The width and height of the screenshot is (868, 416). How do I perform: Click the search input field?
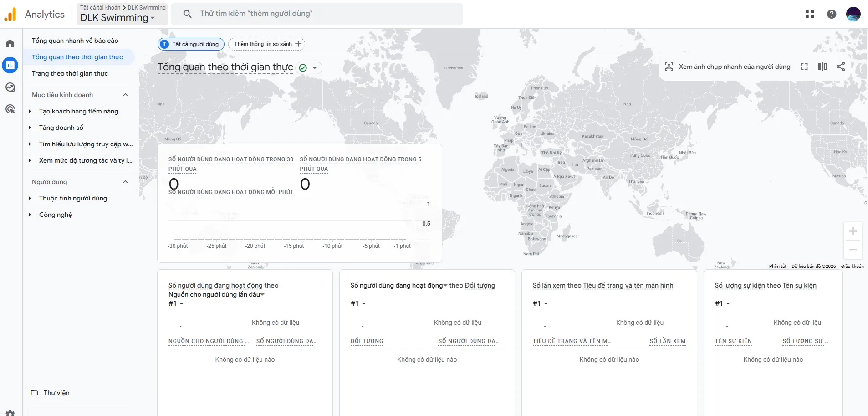click(317, 14)
